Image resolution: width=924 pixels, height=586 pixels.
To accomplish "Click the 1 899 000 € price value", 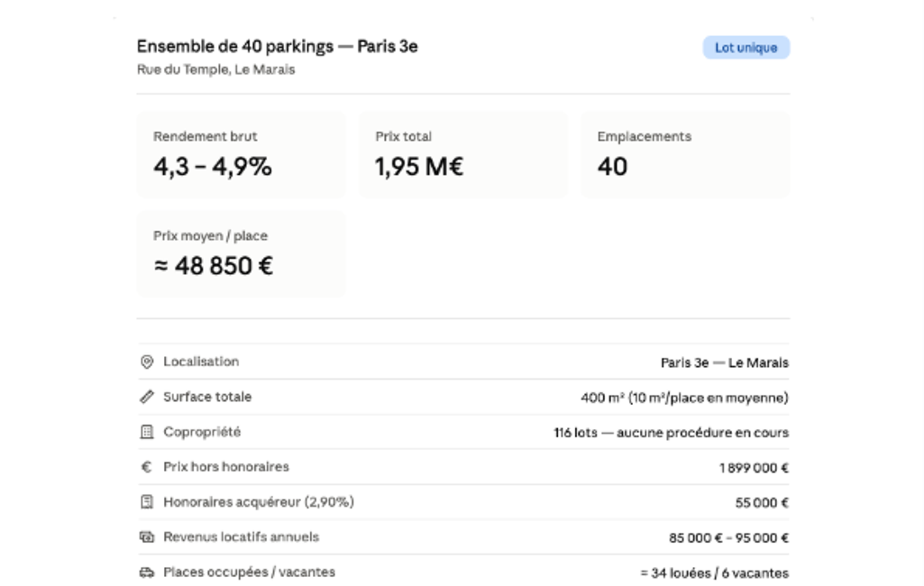I will (754, 468).
